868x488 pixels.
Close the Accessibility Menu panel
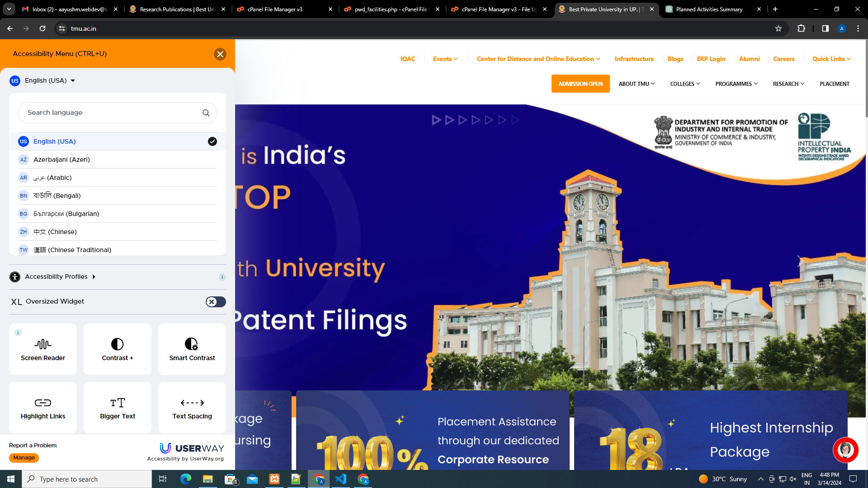pyautogui.click(x=220, y=54)
